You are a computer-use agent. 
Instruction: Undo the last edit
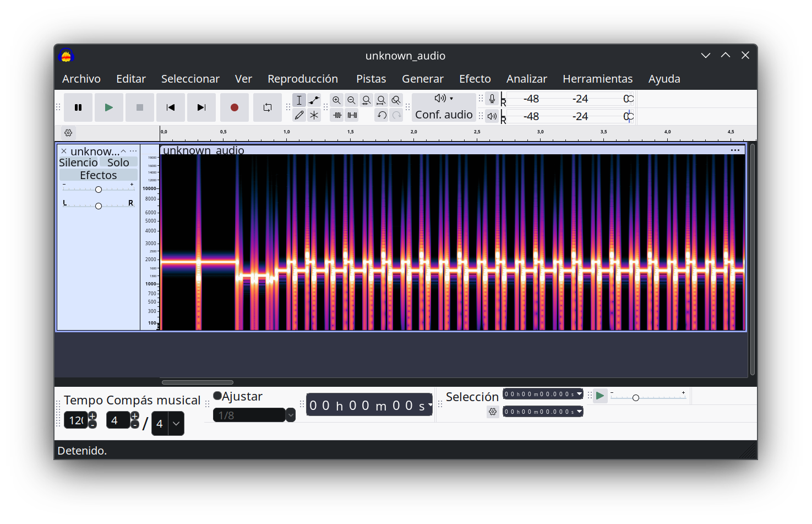382,115
